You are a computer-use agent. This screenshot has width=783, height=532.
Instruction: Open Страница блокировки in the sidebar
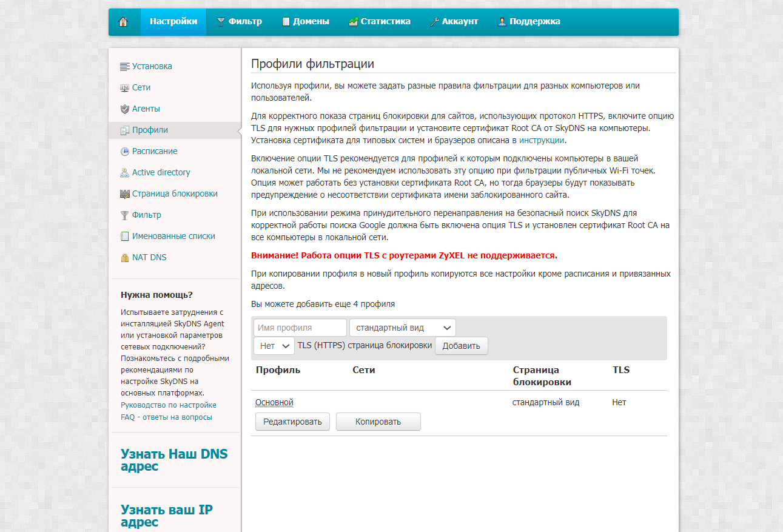pos(175,194)
